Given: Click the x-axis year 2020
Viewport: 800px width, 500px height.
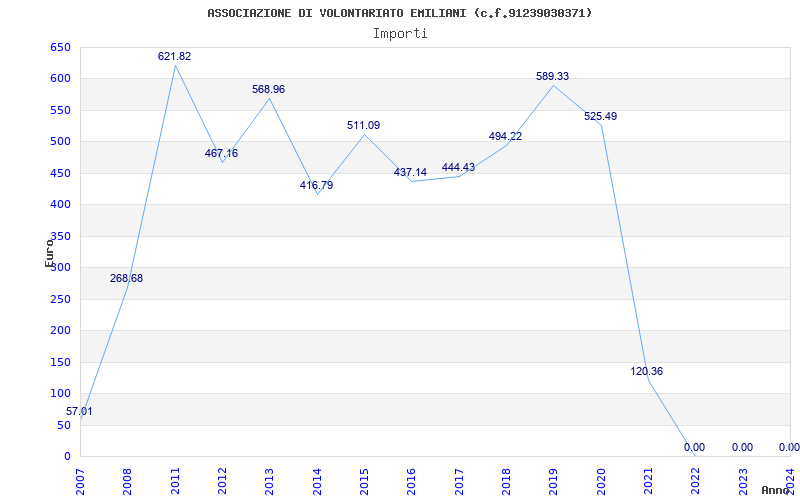Looking at the screenshot, I should coord(601,482).
